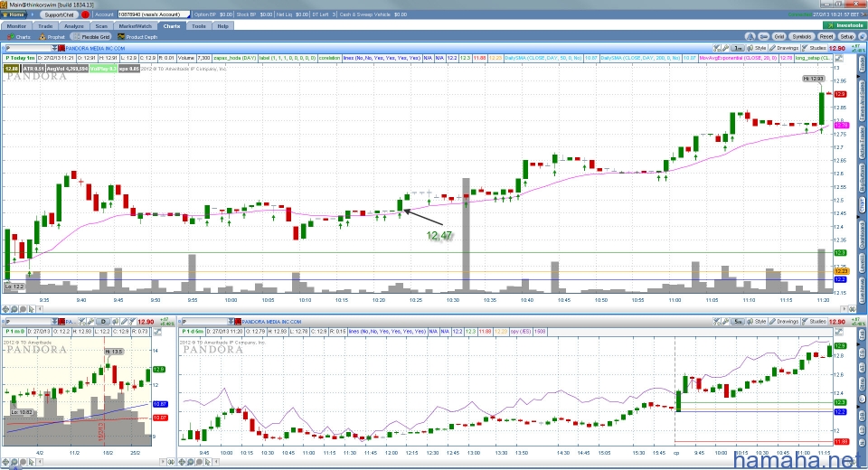Open the 5-minute chart Studies menu
Viewport: 868px width, 470px height.
pos(815,321)
